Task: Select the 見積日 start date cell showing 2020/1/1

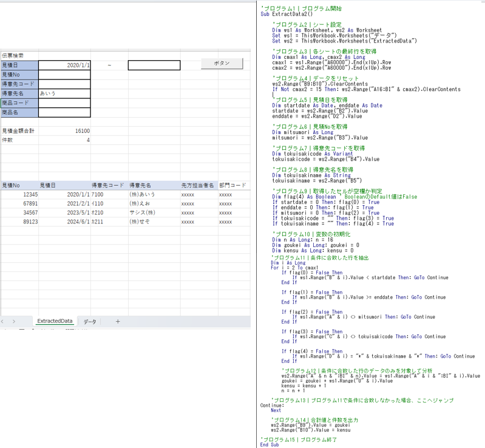Action: pyautogui.click(x=64, y=66)
